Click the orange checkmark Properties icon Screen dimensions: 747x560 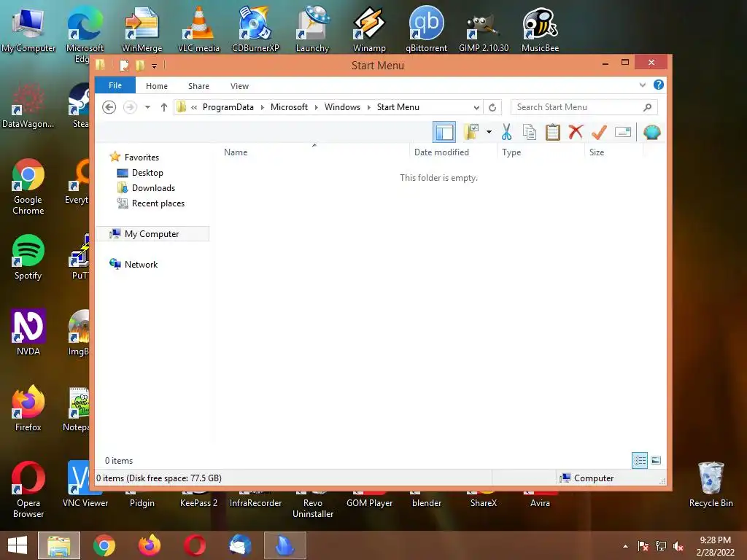point(599,132)
